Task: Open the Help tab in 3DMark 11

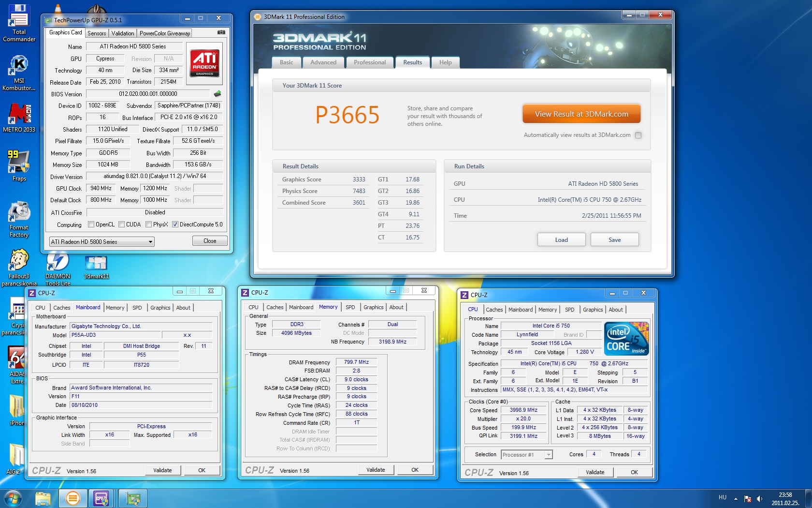Action: tap(445, 62)
